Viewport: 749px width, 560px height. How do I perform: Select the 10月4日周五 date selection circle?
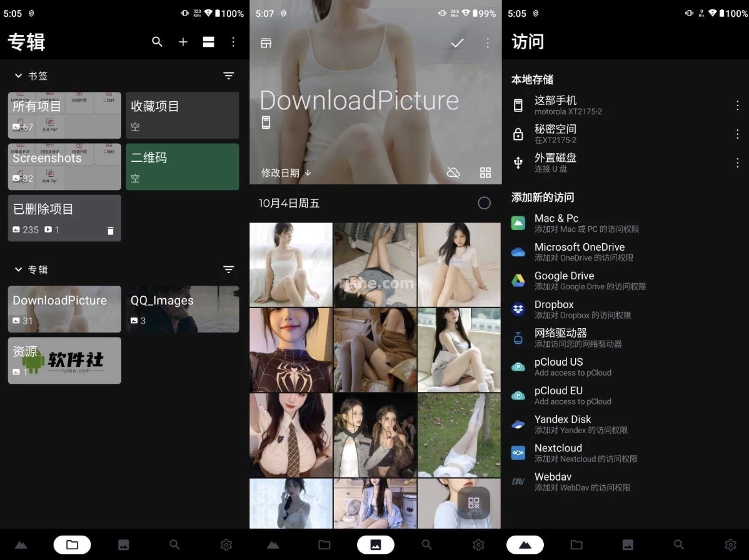tap(484, 202)
